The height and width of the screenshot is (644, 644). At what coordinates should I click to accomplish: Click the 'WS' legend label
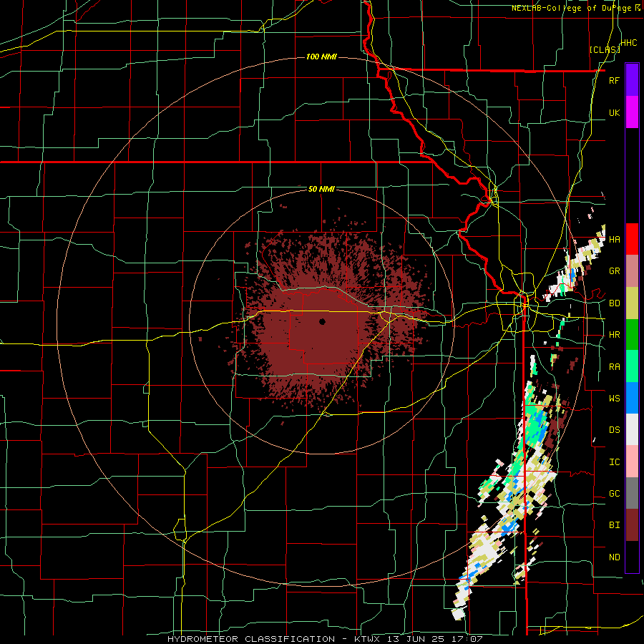614,399
